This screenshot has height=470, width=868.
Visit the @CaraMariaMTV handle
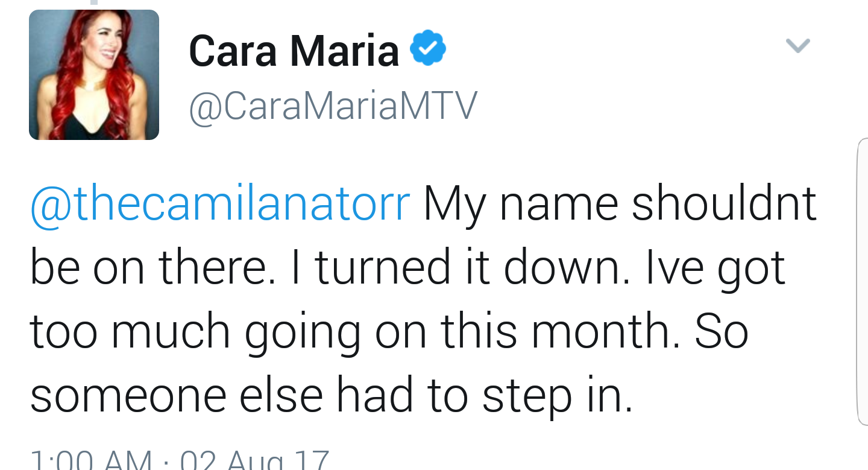pyautogui.click(x=333, y=107)
